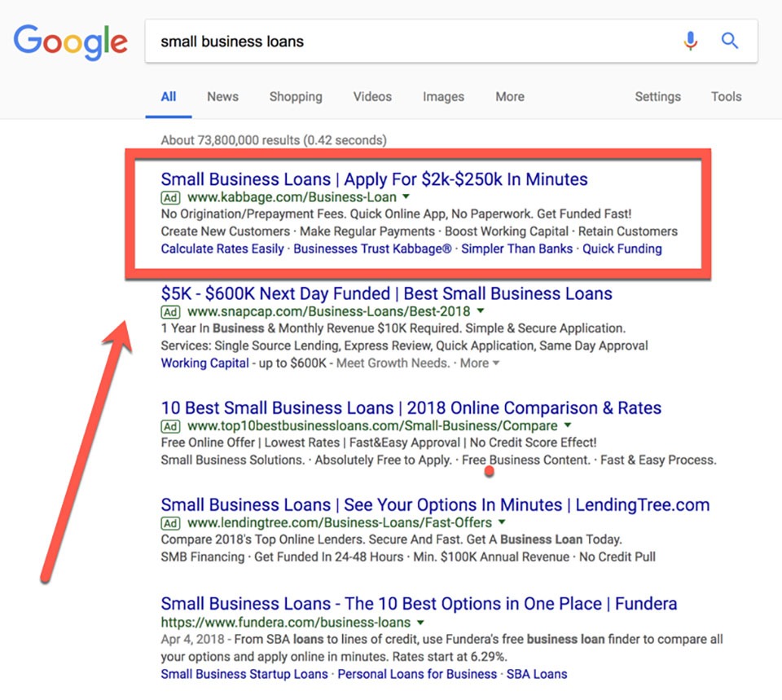Expand the More sitelinks dropdown in SnapCap ad
The height and width of the screenshot is (700, 782).
(x=479, y=363)
